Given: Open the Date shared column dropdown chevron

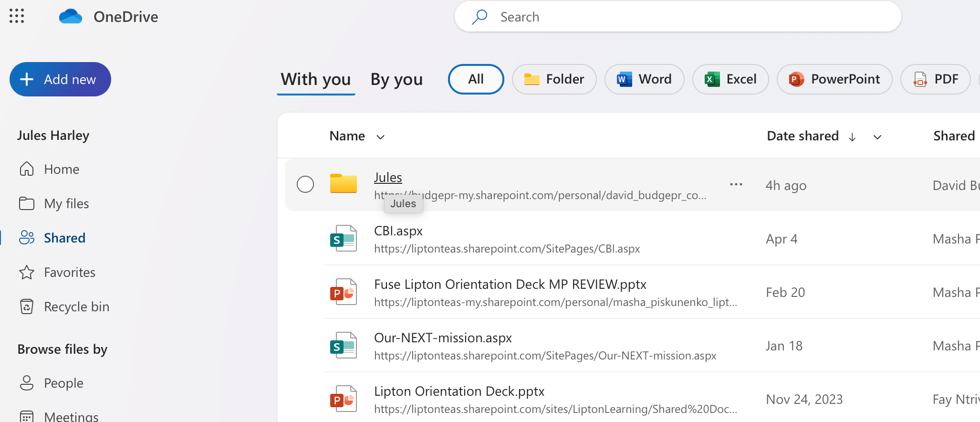Looking at the screenshot, I should [877, 137].
